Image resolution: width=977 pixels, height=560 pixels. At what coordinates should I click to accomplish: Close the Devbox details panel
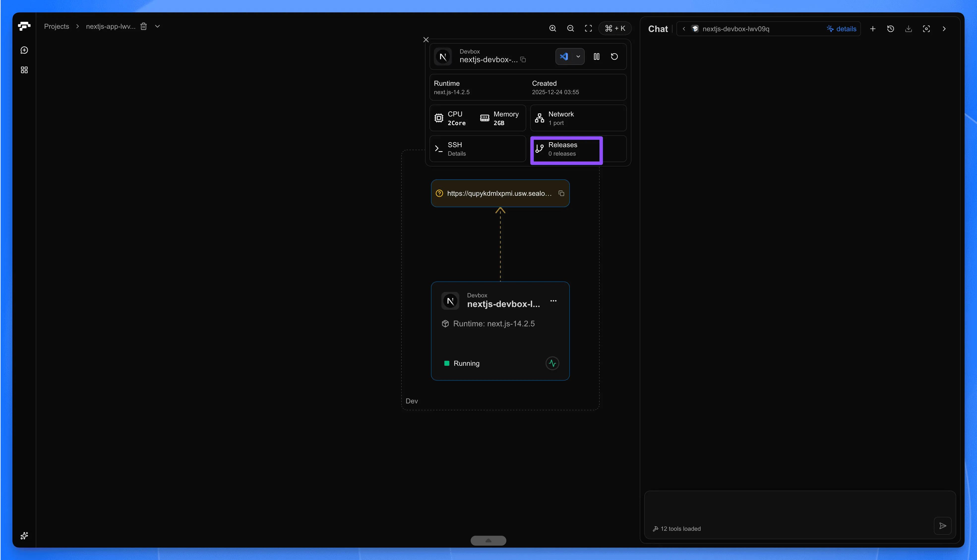426,40
